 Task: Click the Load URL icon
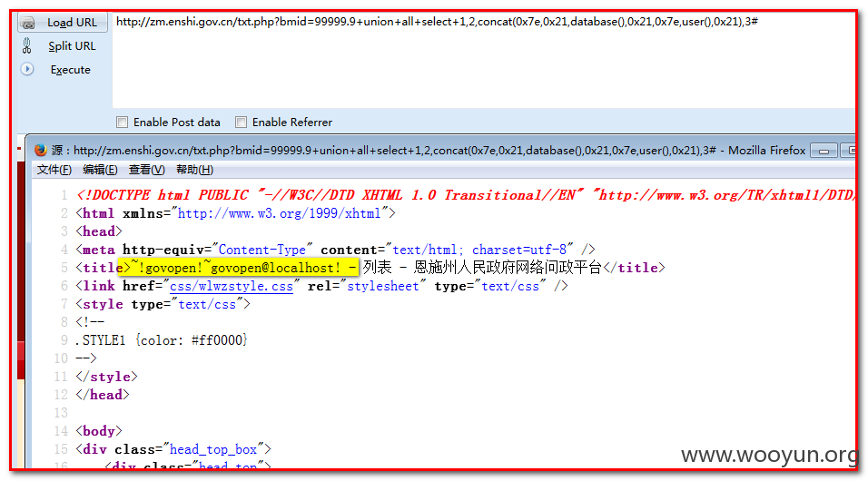click(x=27, y=23)
